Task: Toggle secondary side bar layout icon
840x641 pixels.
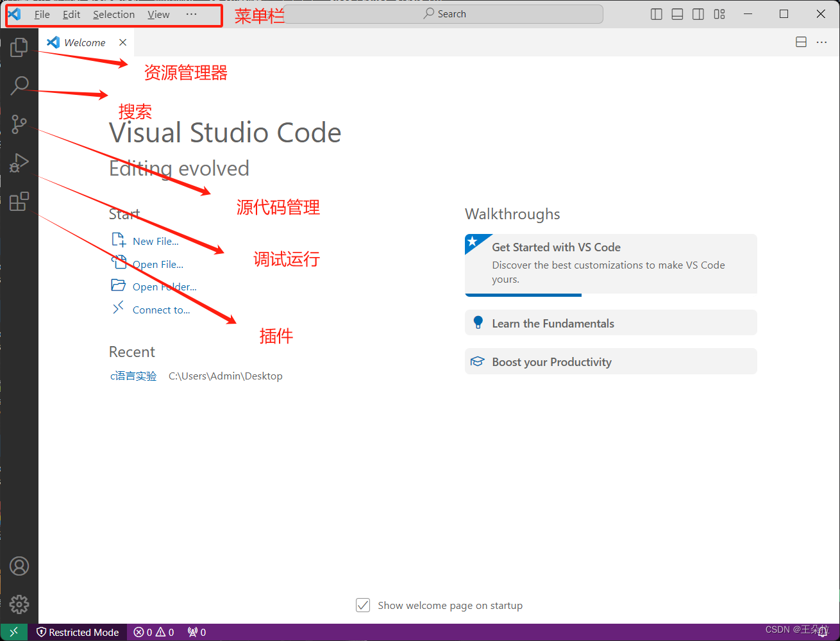Action: 698,14
